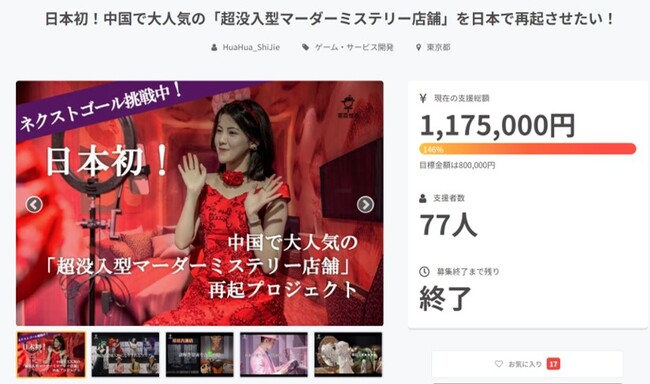
Task: Click the yen icon beside 現在の支援総額
Action: pos(423,98)
